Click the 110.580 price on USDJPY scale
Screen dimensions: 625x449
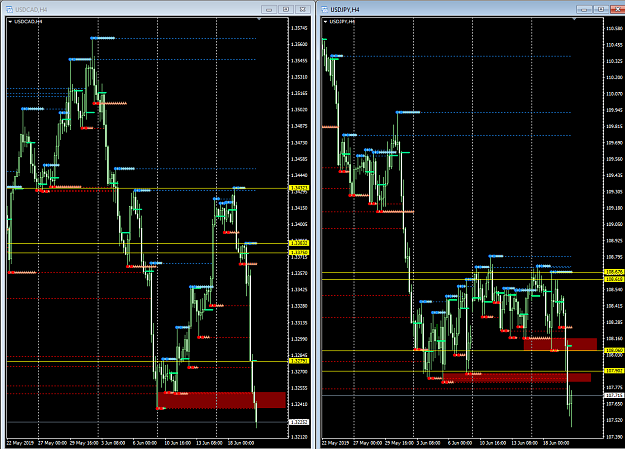pyautogui.click(x=614, y=28)
